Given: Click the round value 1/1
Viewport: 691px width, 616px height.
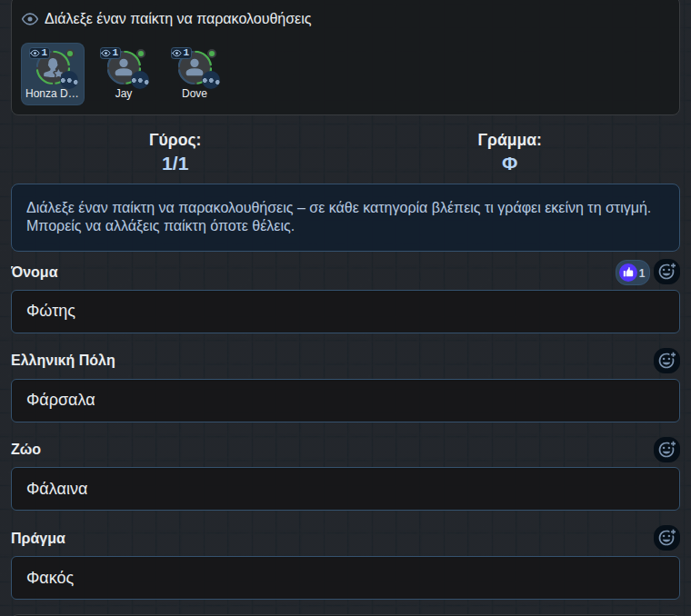Looking at the screenshot, I should pos(175,164).
